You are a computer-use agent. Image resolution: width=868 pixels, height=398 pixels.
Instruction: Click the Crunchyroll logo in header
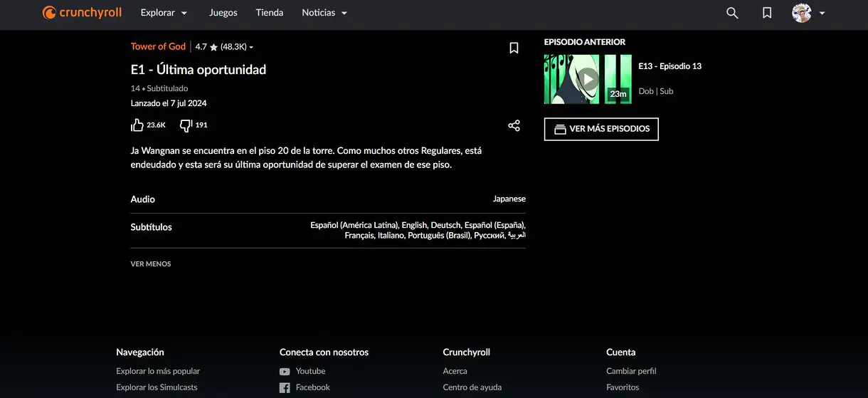pyautogui.click(x=82, y=13)
